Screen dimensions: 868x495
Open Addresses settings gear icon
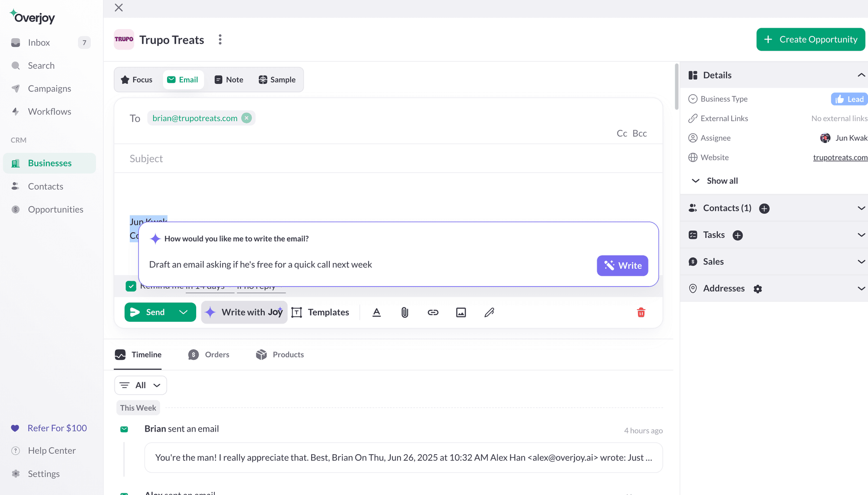pyautogui.click(x=758, y=289)
